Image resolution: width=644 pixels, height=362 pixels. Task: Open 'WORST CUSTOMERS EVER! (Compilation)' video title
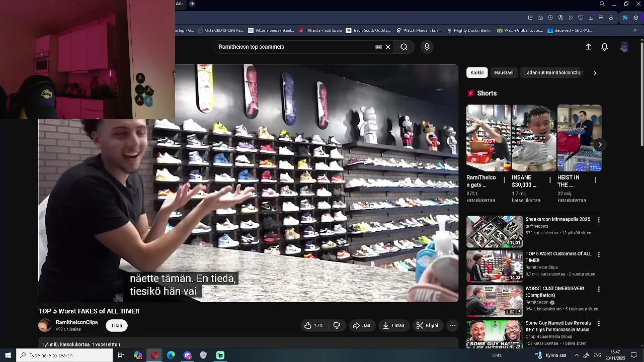(x=554, y=292)
